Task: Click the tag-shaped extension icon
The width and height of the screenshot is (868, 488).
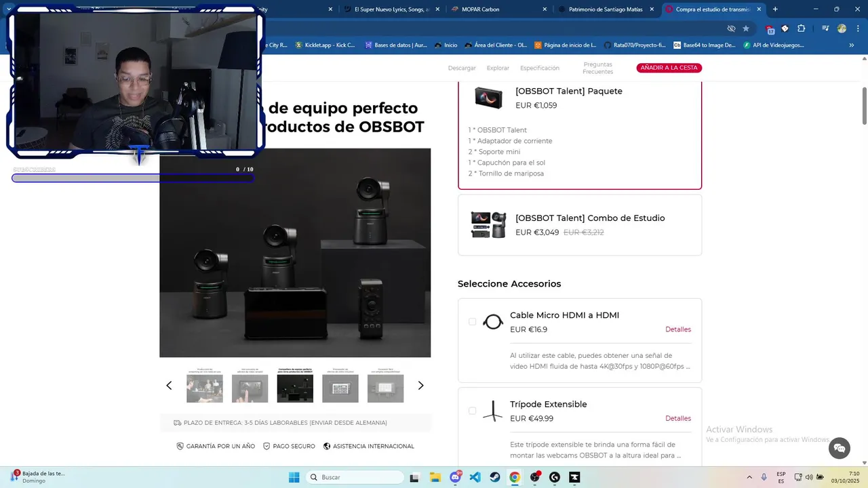Action: pos(785,28)
